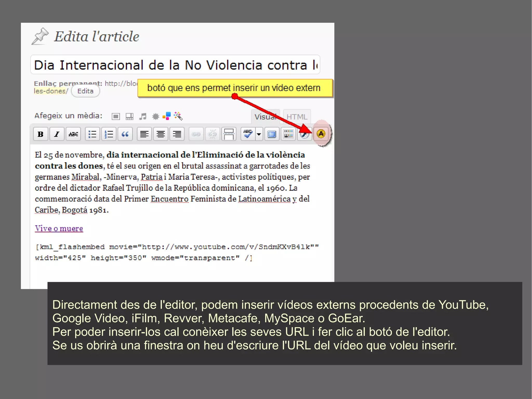Click the underlined word 'Caribe'
This screenshot has height=399, width=532.
(x=46, y=210)
